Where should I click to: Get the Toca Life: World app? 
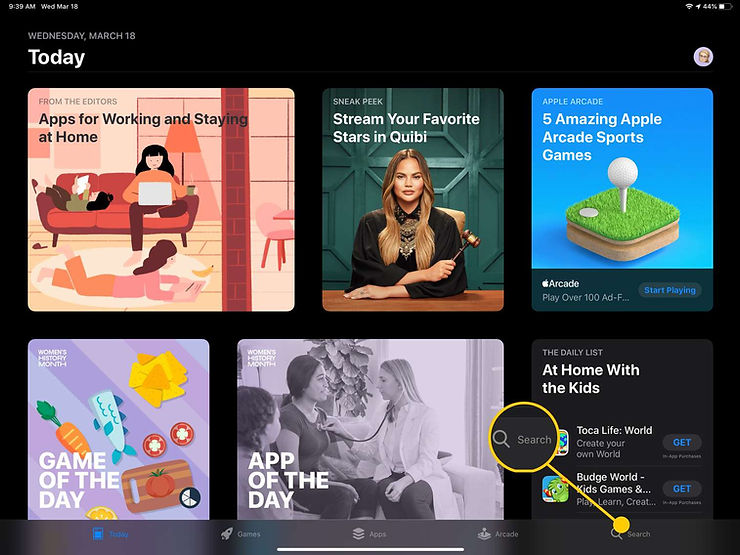point(681,442)
